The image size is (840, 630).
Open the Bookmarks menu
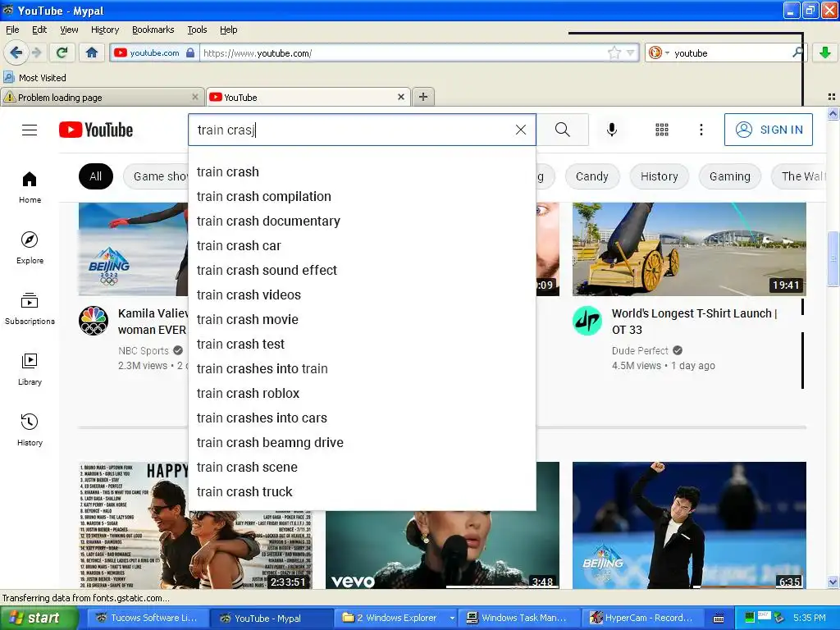tap(153, 30)
